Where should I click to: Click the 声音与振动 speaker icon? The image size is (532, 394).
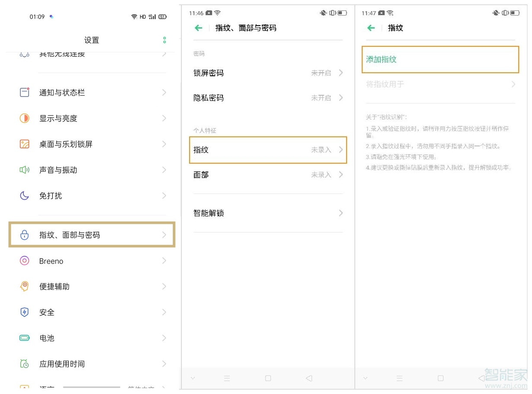point(25,170)
